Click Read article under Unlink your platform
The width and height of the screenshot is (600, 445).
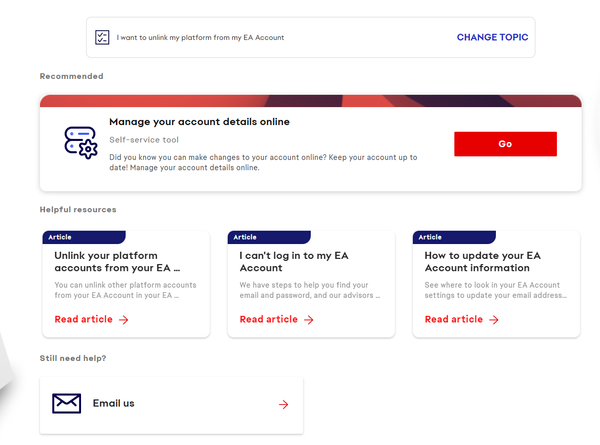click(x=83, y=319)
